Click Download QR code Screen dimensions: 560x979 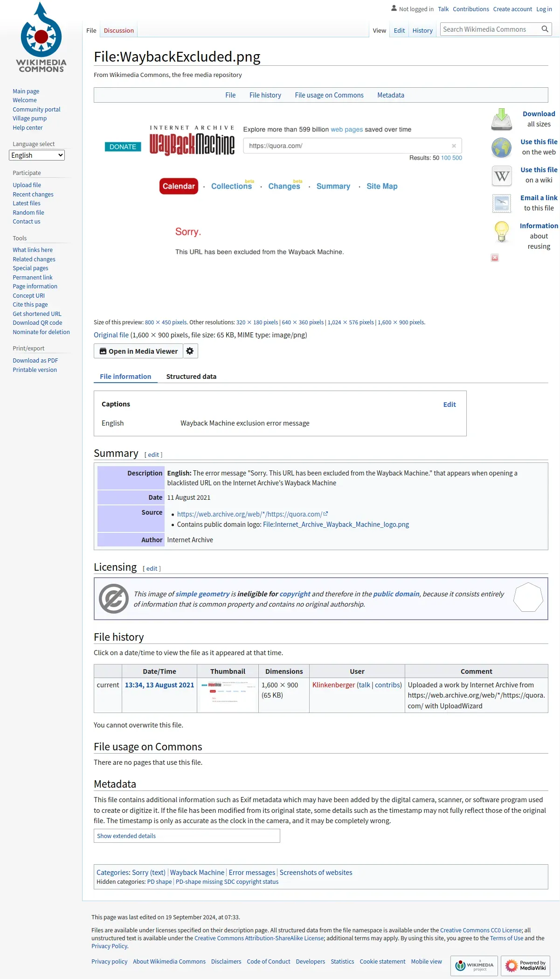37,323
